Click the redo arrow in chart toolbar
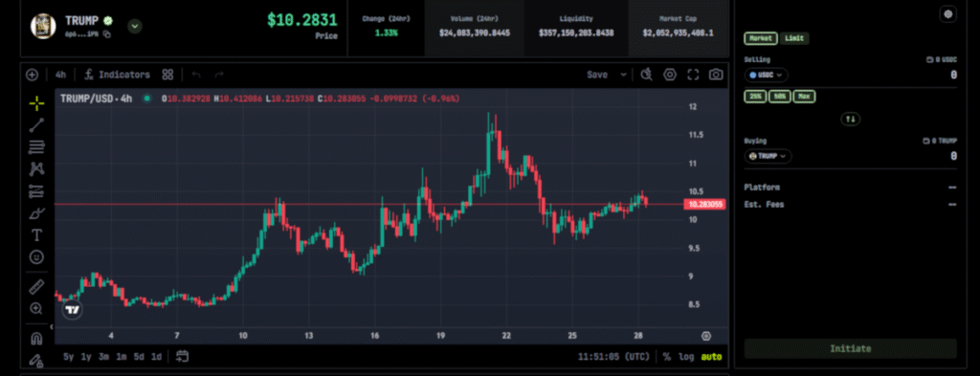The width and height of the screenshot is (980, 376). 219,75
